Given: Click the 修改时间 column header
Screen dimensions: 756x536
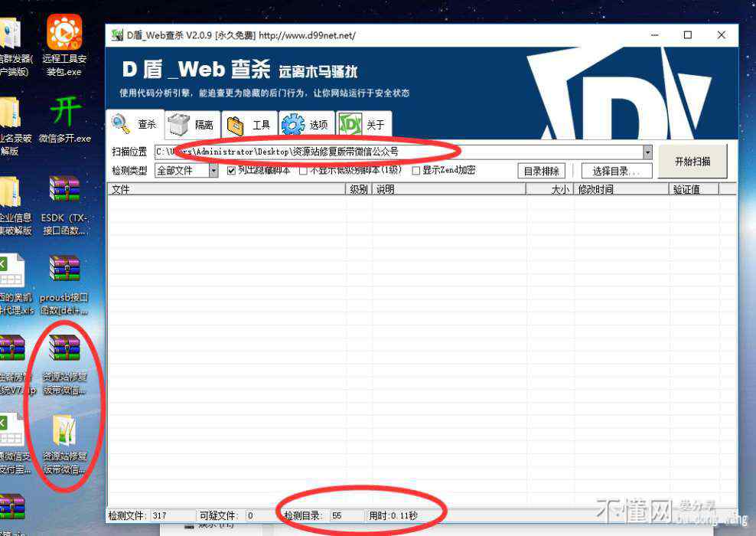Looking at the screenshot, I should click(621, 189).
